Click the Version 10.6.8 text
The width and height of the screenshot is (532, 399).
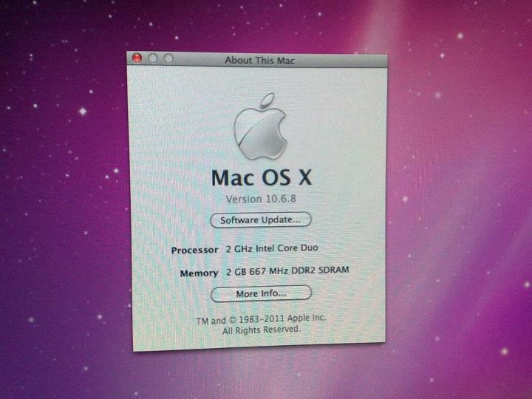tap(261, 199)
